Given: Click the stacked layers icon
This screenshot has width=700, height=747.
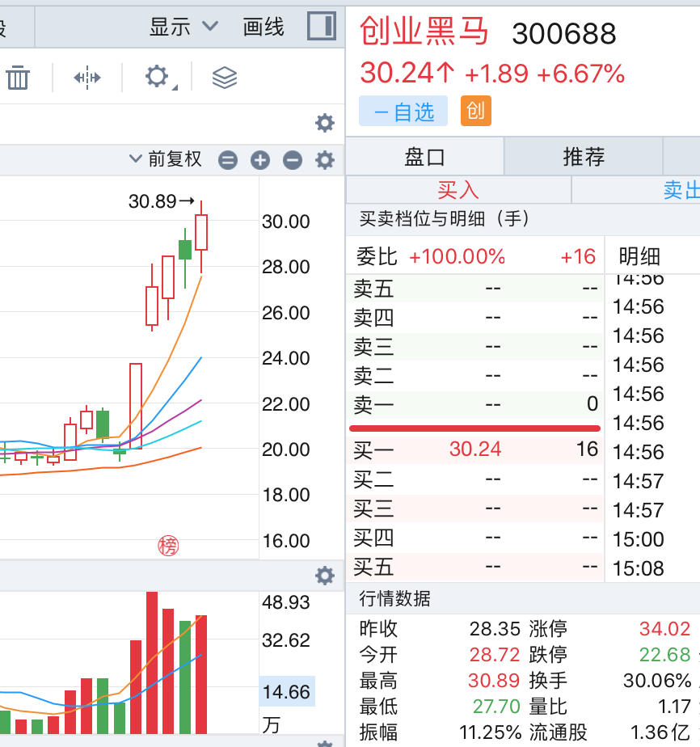Looking at the screenshot, I should tap(224, 77).
